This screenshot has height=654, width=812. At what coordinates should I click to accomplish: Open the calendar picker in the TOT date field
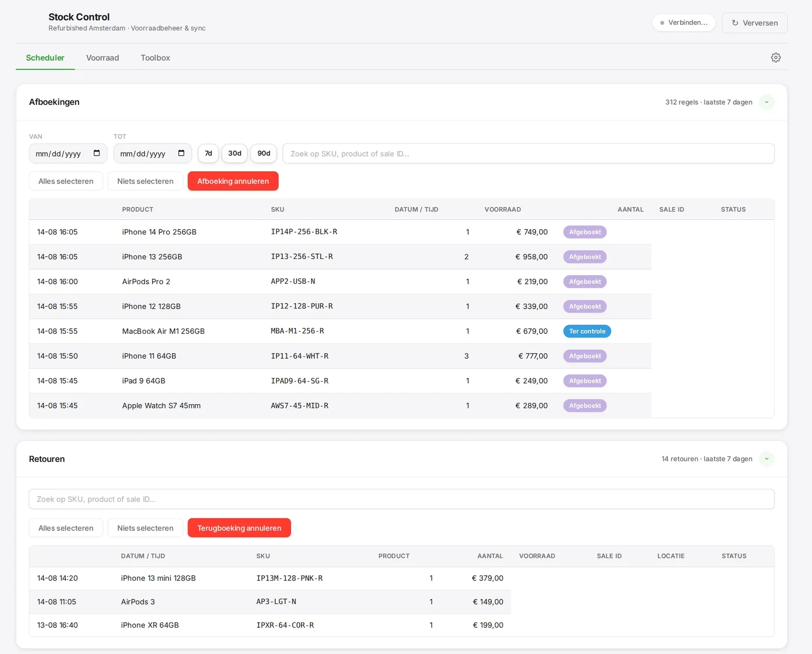click(181, 153)
